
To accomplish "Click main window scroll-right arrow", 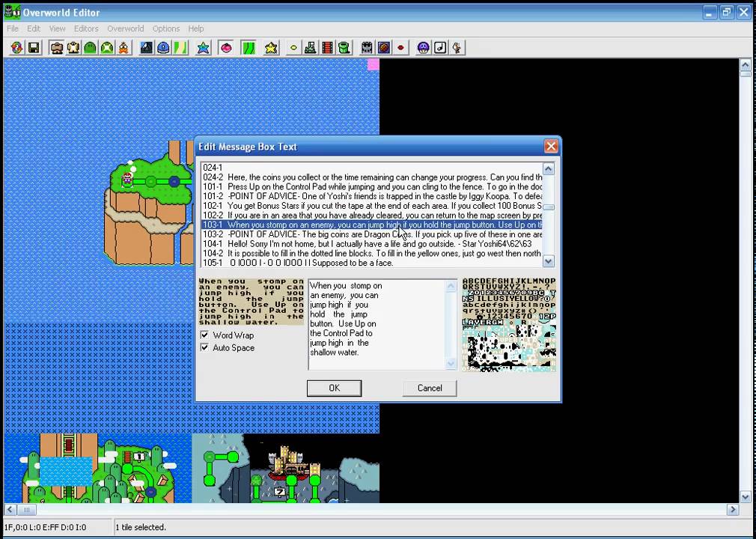I will click(733, 509).
